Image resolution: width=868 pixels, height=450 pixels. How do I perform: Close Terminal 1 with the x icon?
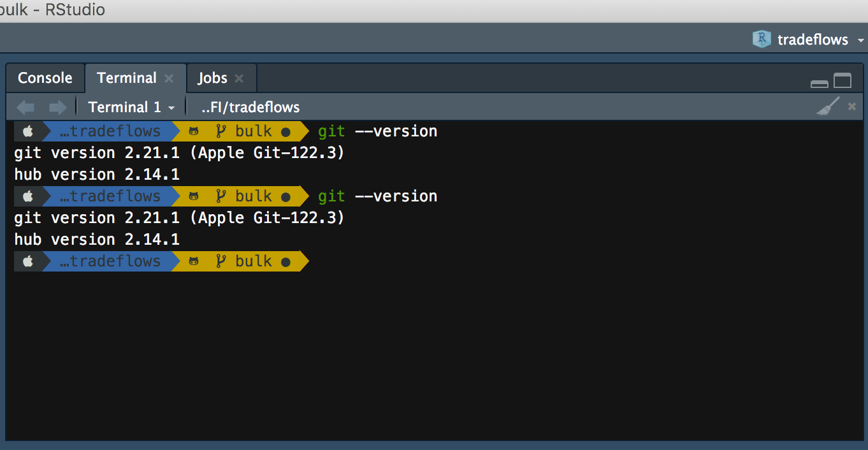coord(851,106)
